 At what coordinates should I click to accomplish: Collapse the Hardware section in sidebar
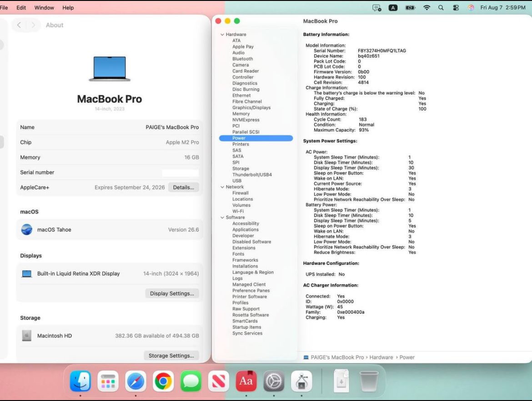pyautogui.click(x=222, y=35)
